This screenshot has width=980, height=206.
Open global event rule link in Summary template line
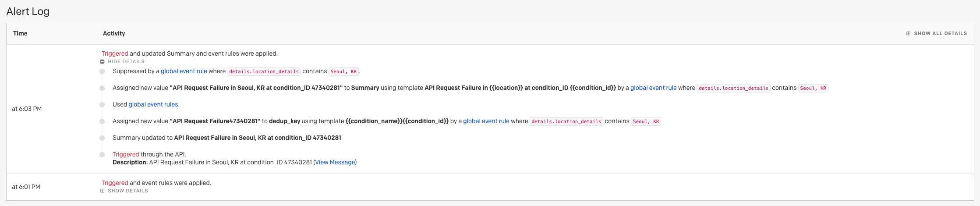point(653,88)
